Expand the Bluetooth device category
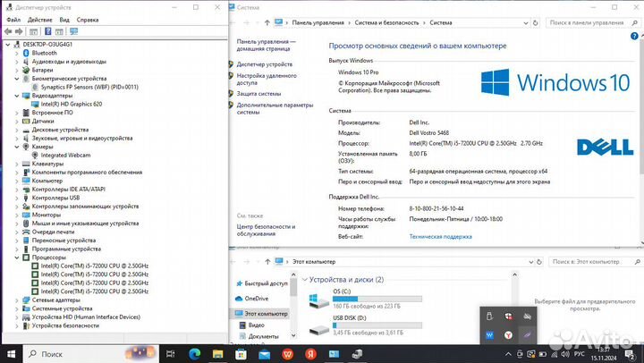The image size is (644, 363). (17, 53)
